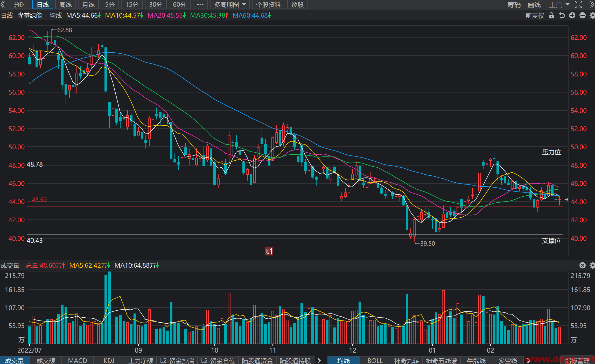Viewport: 595px width, 364px height.
Task: Toggle 前复权 price adjustment mode
Action: click(x=535, y=16)
